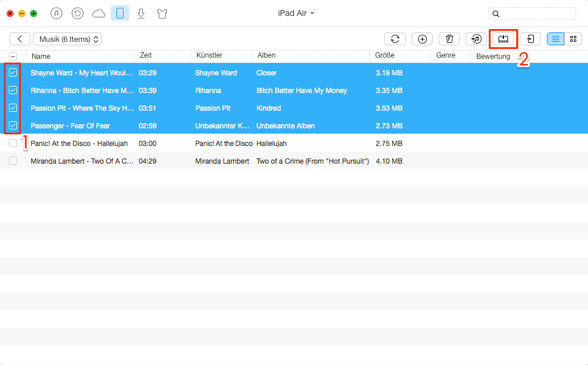Click artist cell 'Miranda Lambert'

pos(222,161)
